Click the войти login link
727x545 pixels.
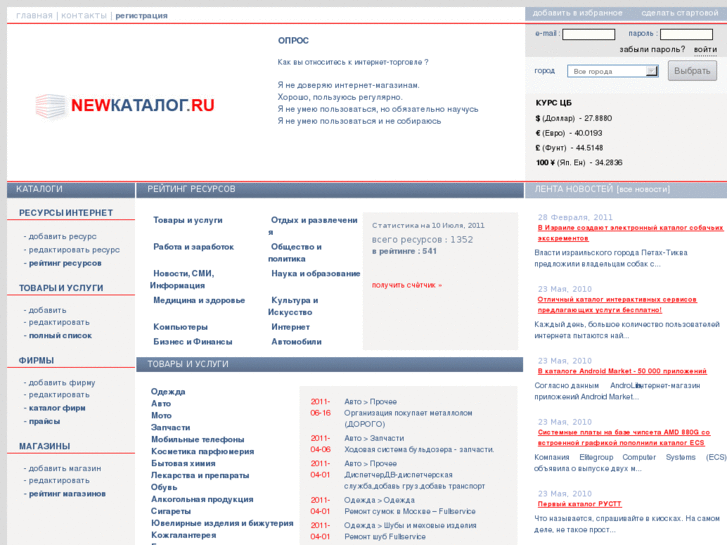(x=705, y=49)
